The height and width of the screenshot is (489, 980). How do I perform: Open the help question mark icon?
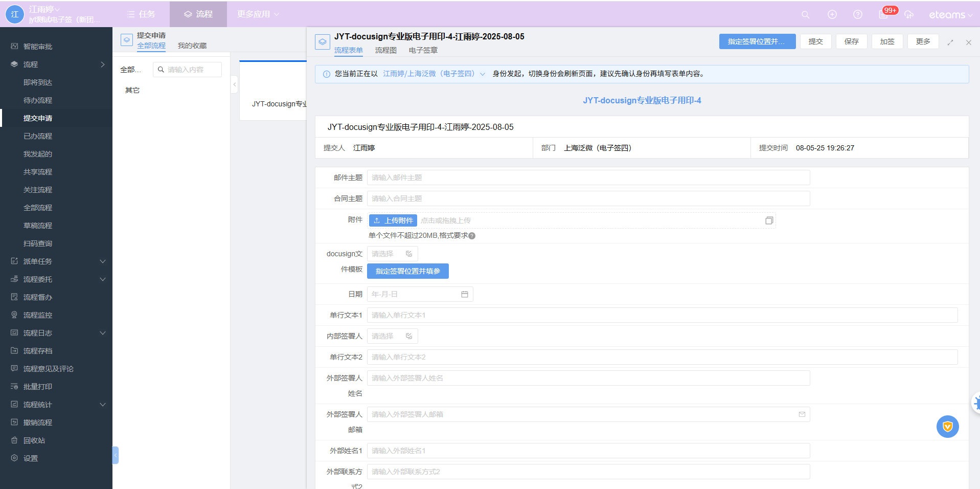click(x=858, y=15)
